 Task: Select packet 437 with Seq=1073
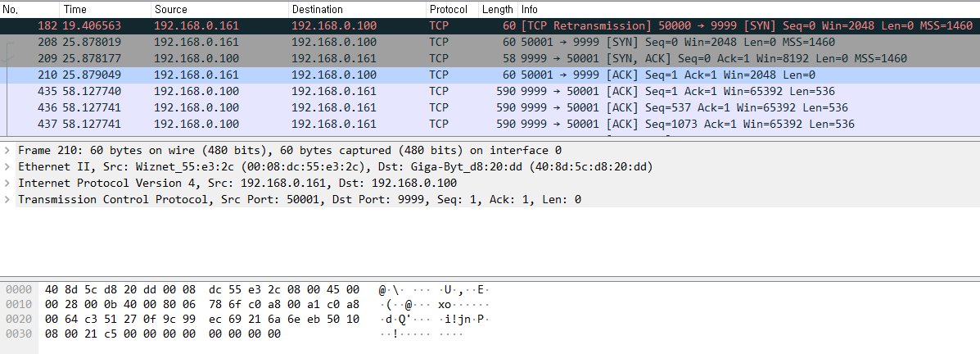pos(490,123)
